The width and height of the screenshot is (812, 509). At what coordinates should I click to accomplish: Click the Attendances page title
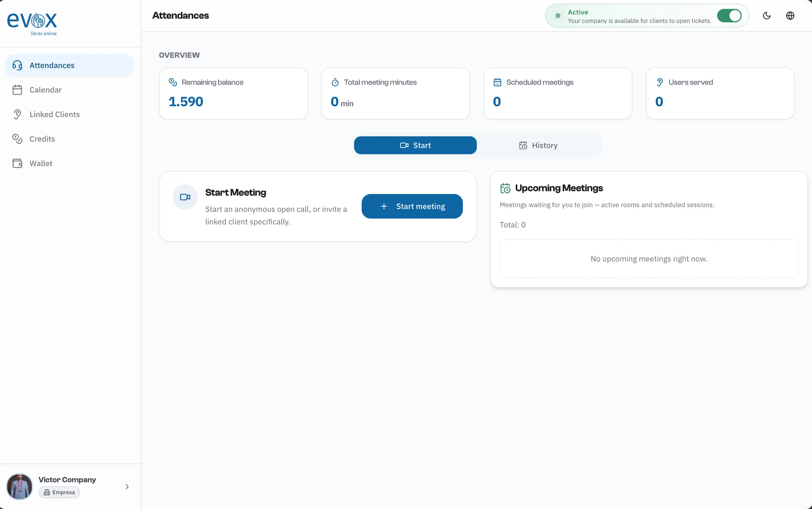pyautogui.click(x=181, y=16)
